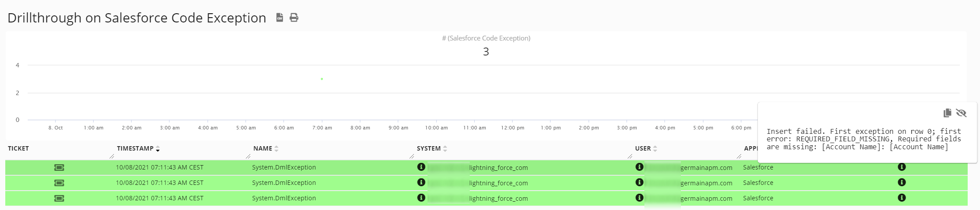This screenshot has height=210, width=980.
Task: Click the exception count value 3
Action: coord(486,52)
